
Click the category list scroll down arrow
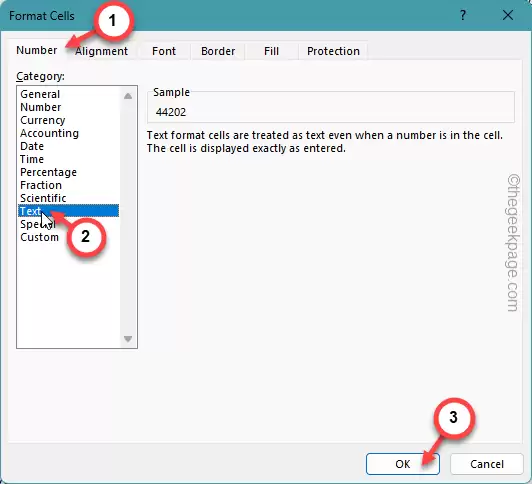point(128,338)
